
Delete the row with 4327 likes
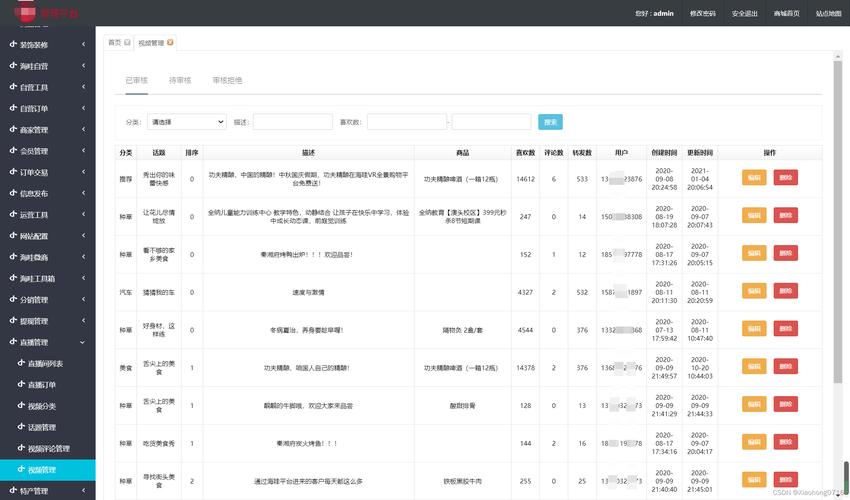point(785,291)
